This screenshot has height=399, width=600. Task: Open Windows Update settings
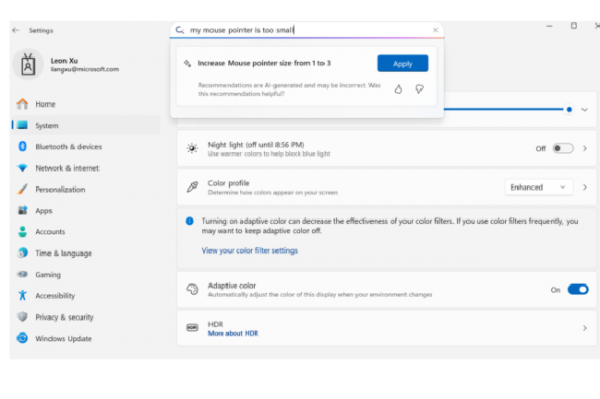click(x=86, y=338)
